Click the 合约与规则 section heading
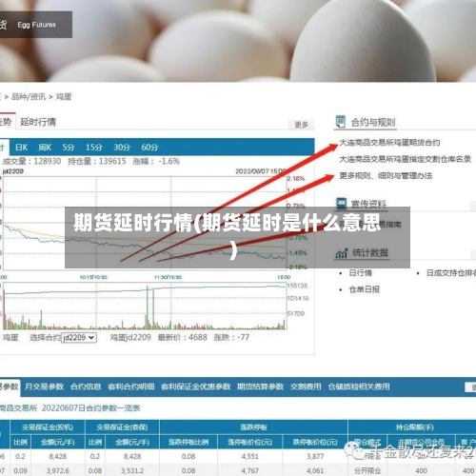Image resolution: width=476 pixels, height=476 pixels. [373, 122]
